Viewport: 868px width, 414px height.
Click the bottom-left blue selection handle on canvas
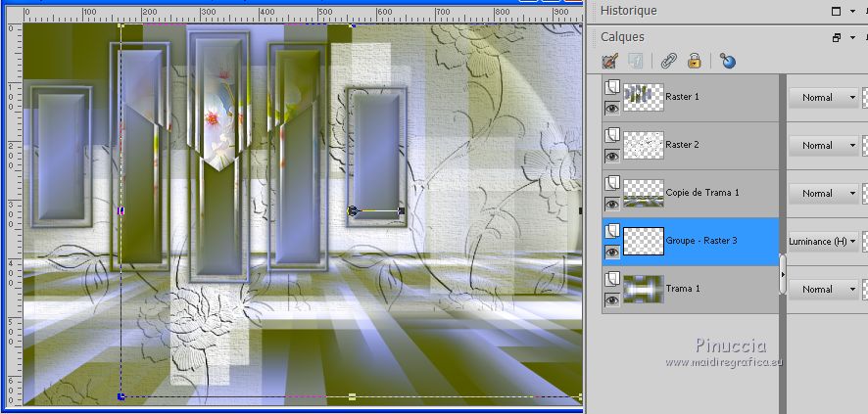[121, 396]
